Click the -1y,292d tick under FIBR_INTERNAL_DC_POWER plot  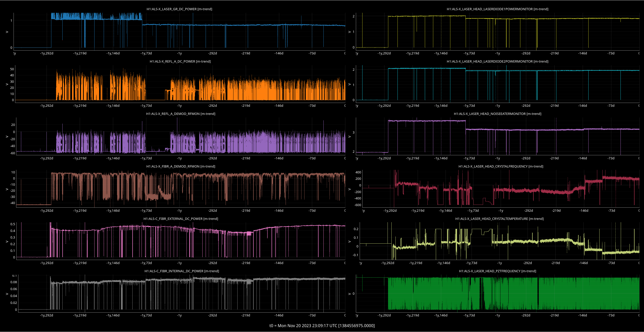[x=46, y=315]
